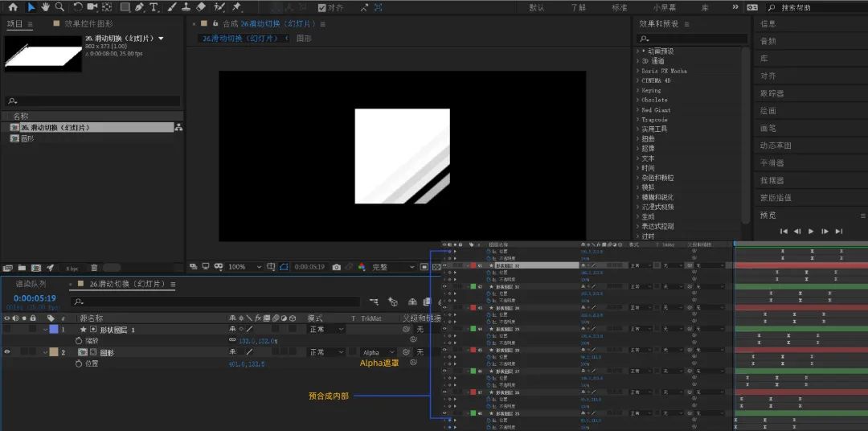Screen dimensions: 868x431
Task: Click the interpret footage icon in Project panel
Action: pyautogui.click(x=8, y=268)
